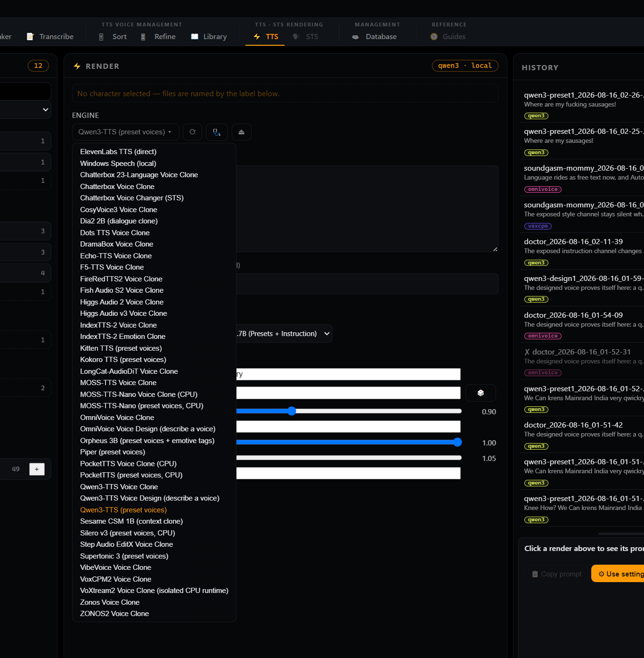Click the voxcpm tag in history

pos(538,226)
